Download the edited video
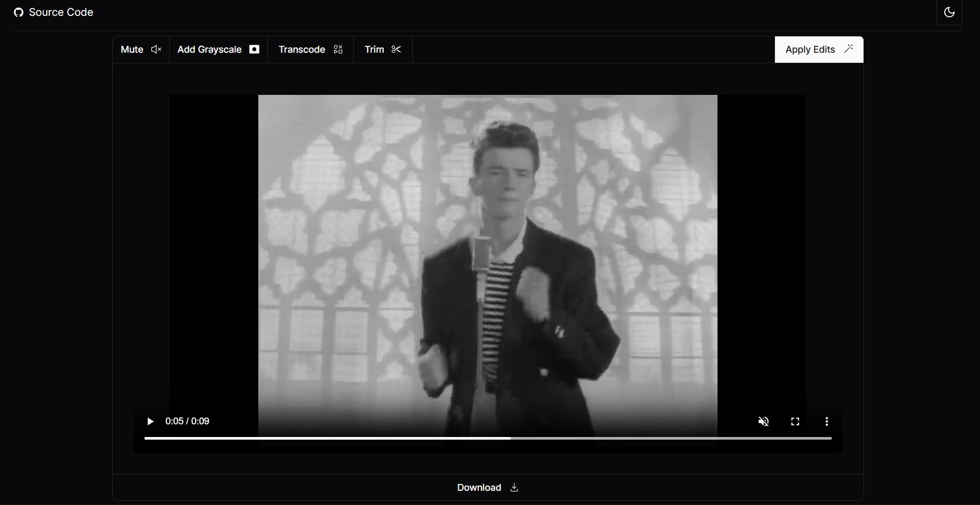Viewport: 980px width, 505px height. coord(488,488)
